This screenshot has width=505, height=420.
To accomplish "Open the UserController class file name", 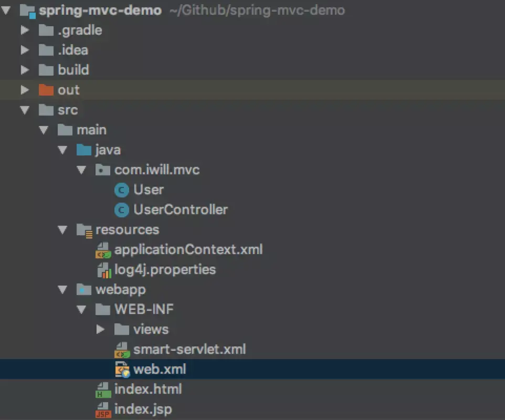I will tap(181, 210).
